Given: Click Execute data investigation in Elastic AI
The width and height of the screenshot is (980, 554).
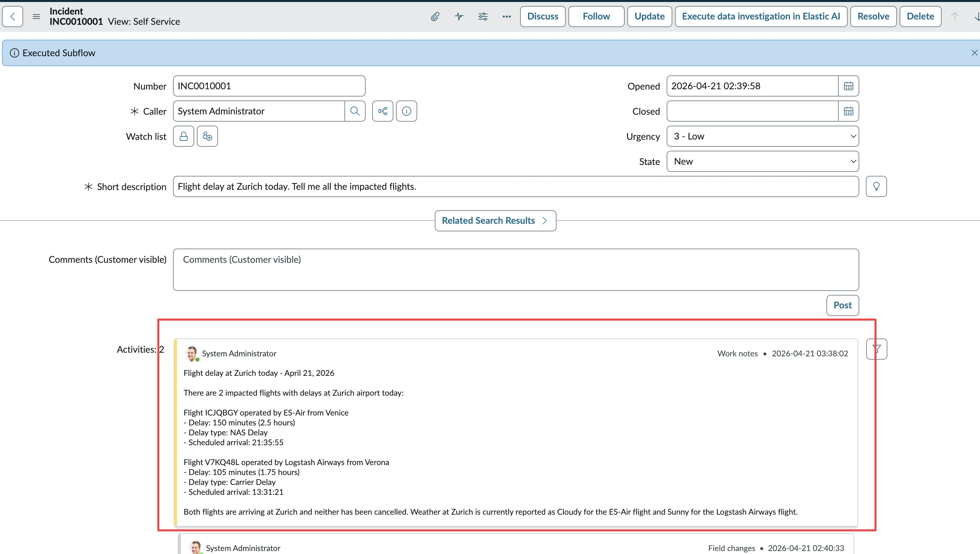Looking at the screenshot, I should pyautogui.click(x=761, y=16).
